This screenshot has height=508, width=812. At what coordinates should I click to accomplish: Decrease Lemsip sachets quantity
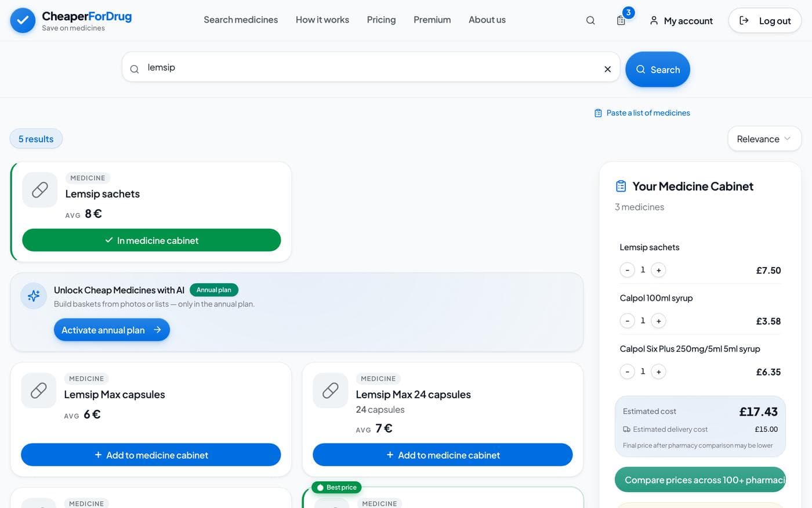pos(627,270)
